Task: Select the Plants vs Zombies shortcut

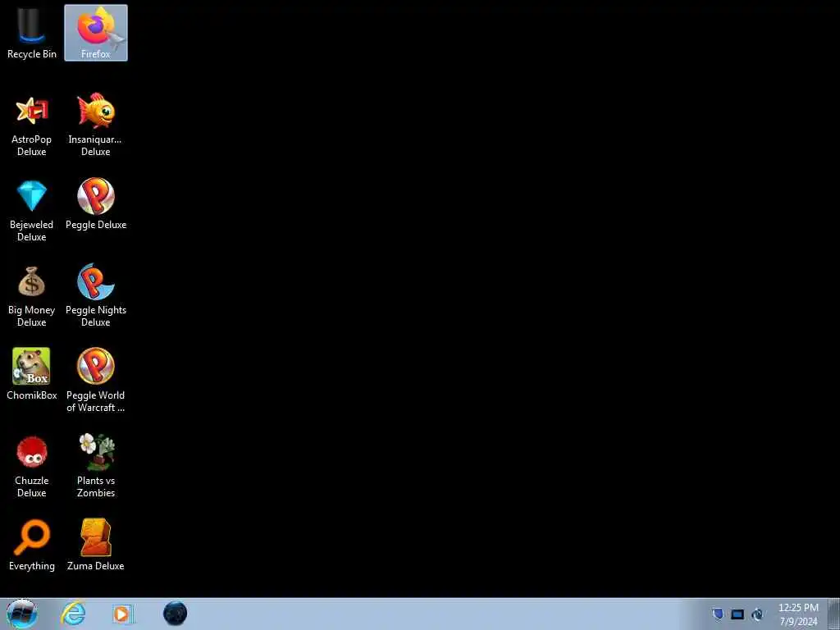Action: coord(96,466)
